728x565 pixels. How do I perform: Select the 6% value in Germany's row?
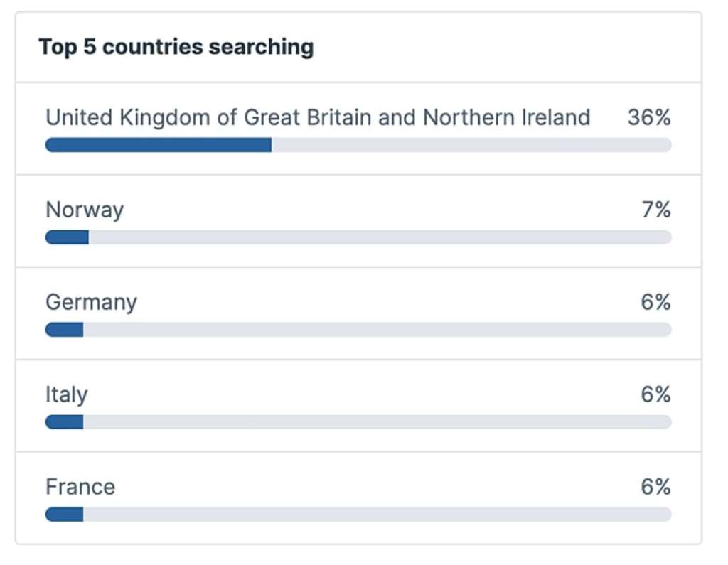pos(655,302)
